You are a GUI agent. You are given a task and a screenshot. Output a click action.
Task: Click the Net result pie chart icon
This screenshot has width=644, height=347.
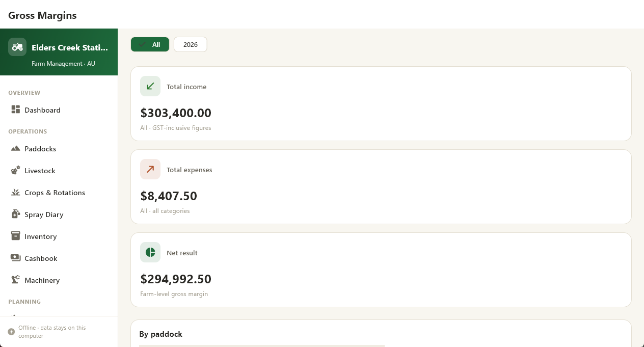point(150,252)
